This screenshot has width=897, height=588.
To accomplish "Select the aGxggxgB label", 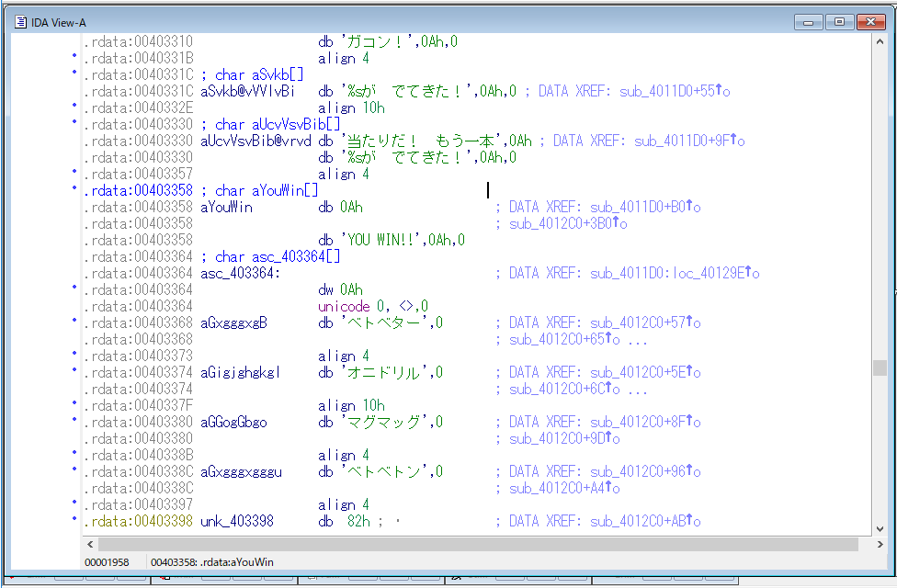I will (233, 322).
